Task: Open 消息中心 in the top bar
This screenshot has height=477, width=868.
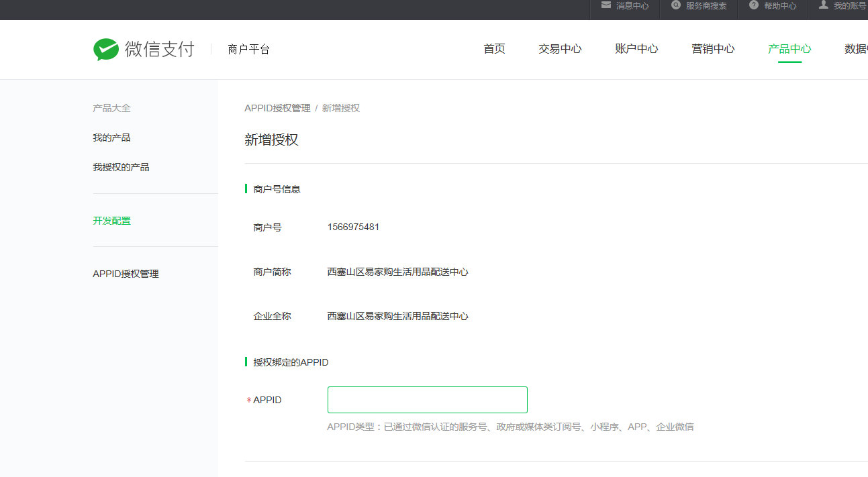Action: tap(632, 5)
